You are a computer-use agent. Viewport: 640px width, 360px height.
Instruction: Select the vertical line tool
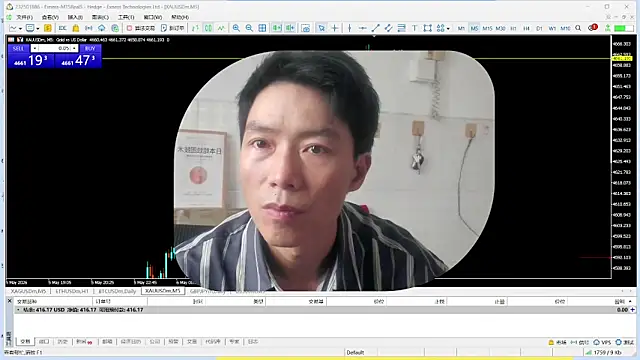coord(349,28)
